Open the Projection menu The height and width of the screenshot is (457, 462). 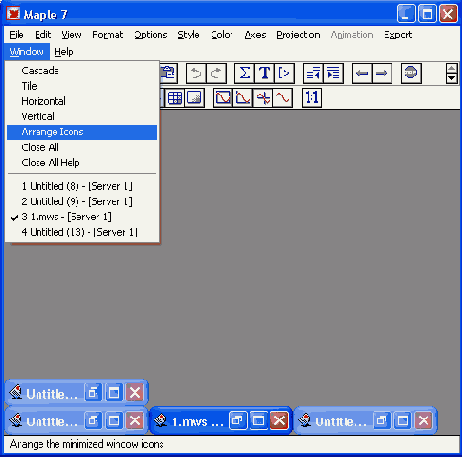click(298, 35)
